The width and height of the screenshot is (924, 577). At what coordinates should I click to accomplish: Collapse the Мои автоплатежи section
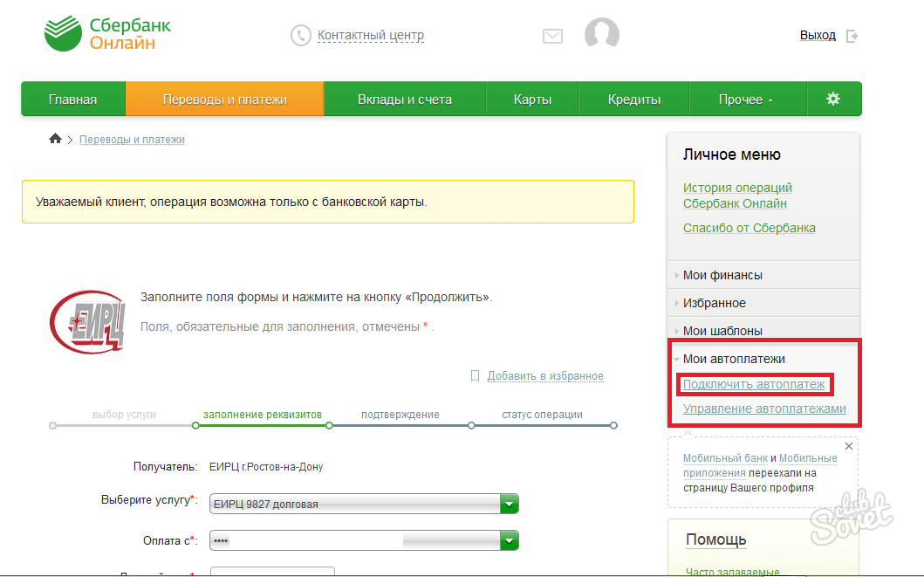click(x=734, y=359)
